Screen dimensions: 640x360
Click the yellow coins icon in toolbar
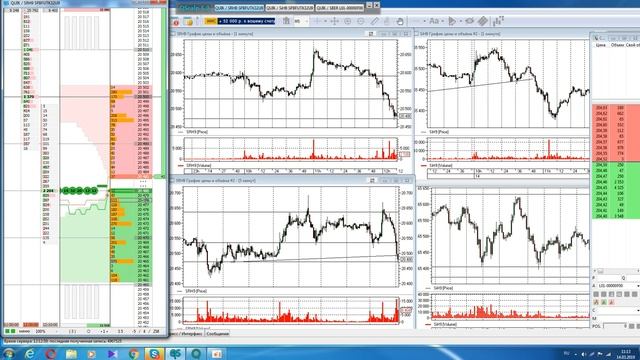click(188, 21)
